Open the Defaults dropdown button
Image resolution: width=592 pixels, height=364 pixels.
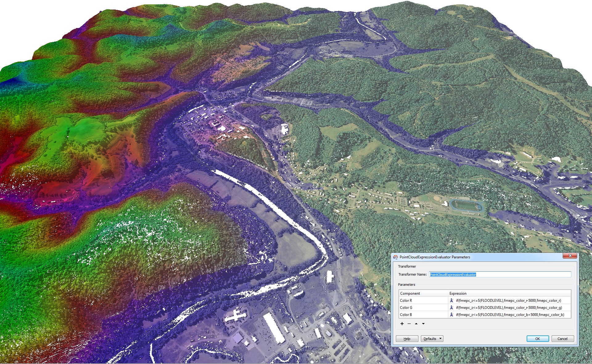coord(432,339)
